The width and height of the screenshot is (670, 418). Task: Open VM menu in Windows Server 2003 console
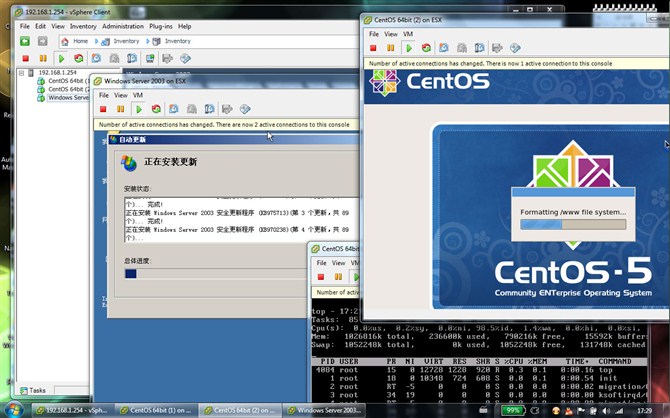point(138,95)
